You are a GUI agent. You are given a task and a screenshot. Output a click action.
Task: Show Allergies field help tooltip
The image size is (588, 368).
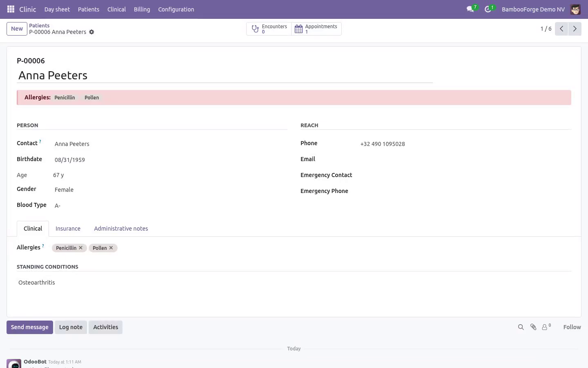point(43,246)
